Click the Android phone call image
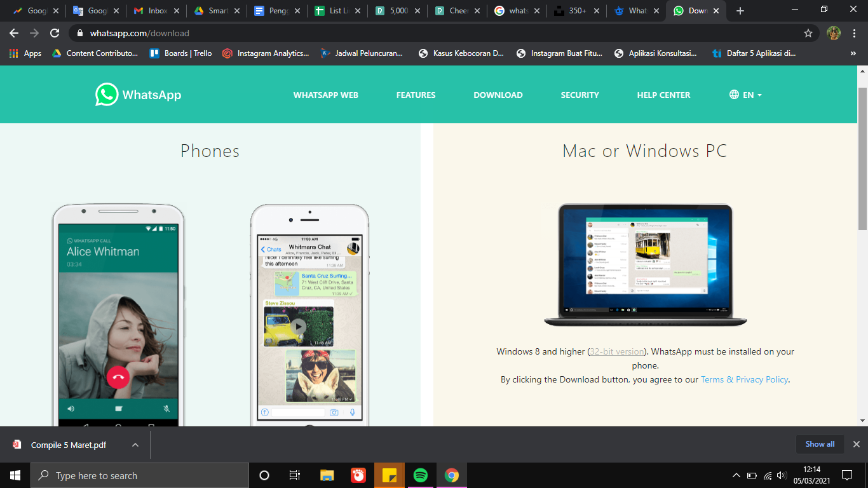The height and width of the screenshot is (488, 868). point(118,315)
